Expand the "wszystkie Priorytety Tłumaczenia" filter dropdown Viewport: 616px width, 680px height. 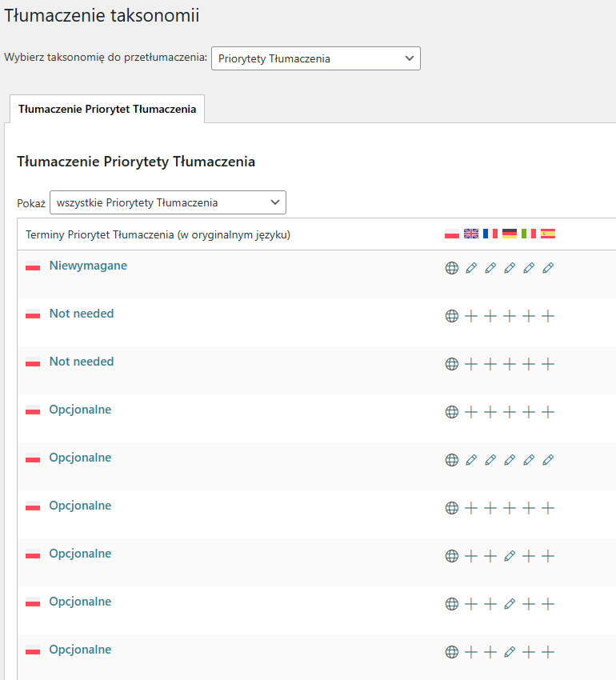click(167, 202)
